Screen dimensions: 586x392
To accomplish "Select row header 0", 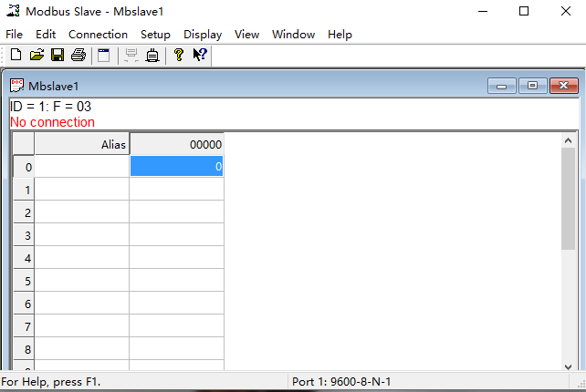I will [x=24, y=167].
